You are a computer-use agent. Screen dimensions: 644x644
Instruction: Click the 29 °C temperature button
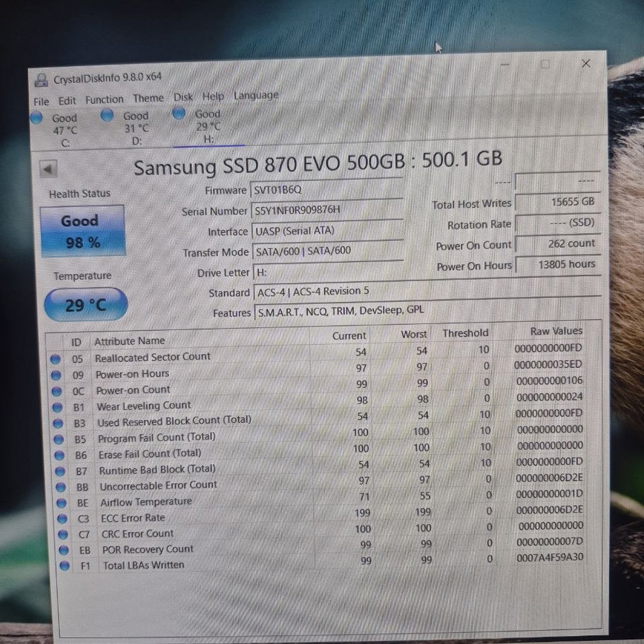tap(86, 305)
